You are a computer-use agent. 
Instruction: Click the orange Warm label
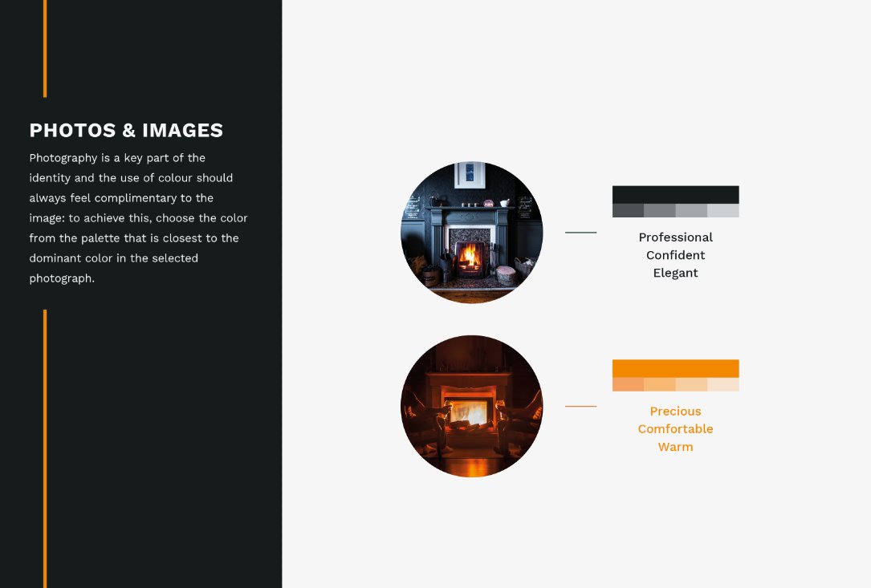(x=675, y=447)
